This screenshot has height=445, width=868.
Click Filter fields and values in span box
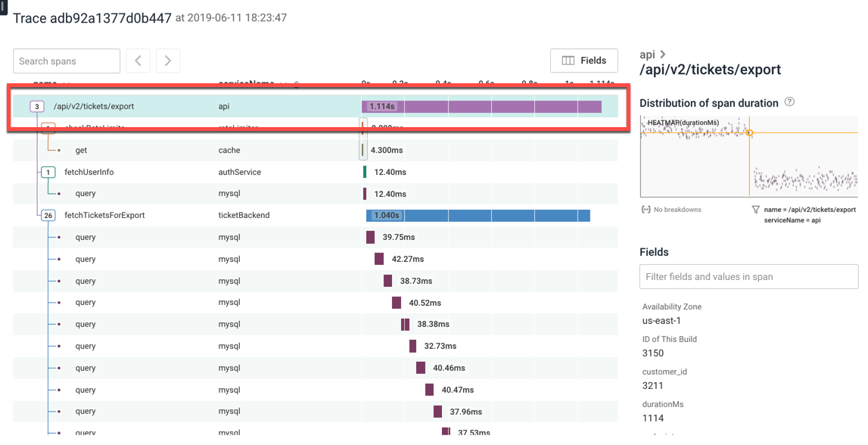[748, 277]
